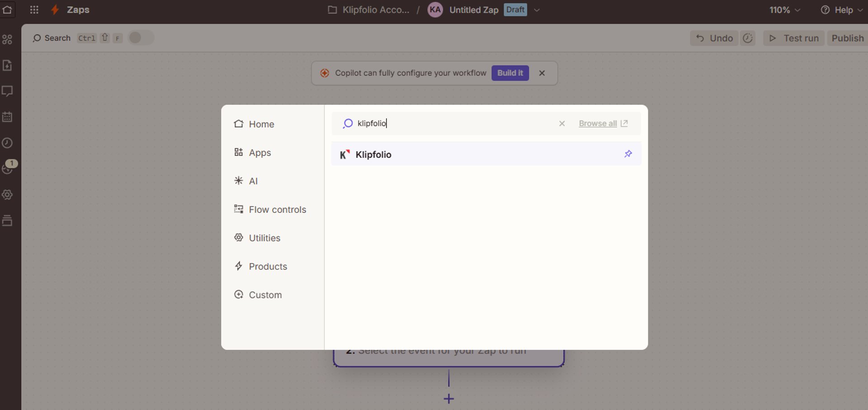
Task: Expand the Draft status dropdown
Action: 537,9
